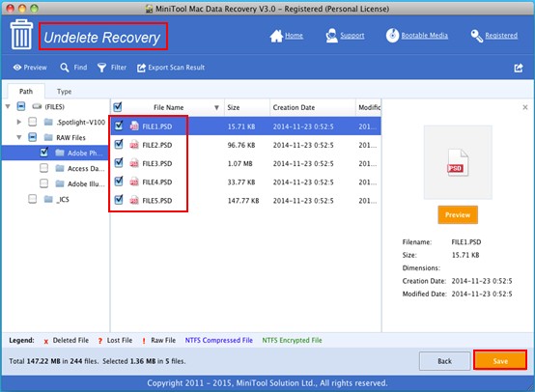Click the FILE2.PSD file type icon

point(134,145)
